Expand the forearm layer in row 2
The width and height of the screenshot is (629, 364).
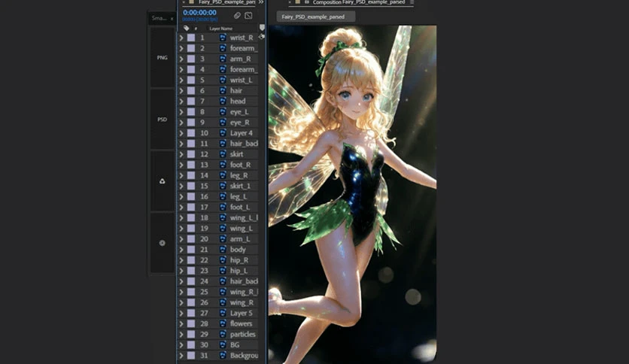click(181, 48)
